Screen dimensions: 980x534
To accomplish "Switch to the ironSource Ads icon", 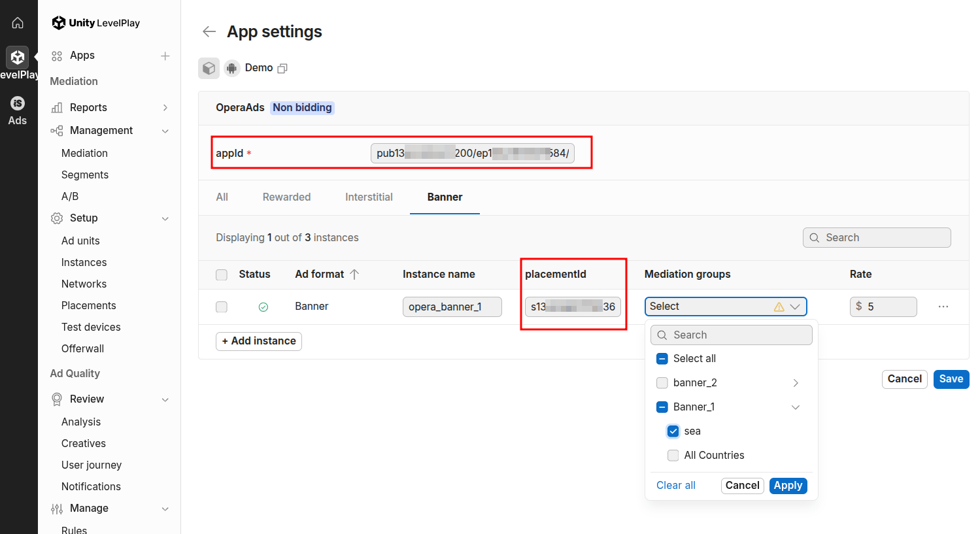I will [18, 103].
